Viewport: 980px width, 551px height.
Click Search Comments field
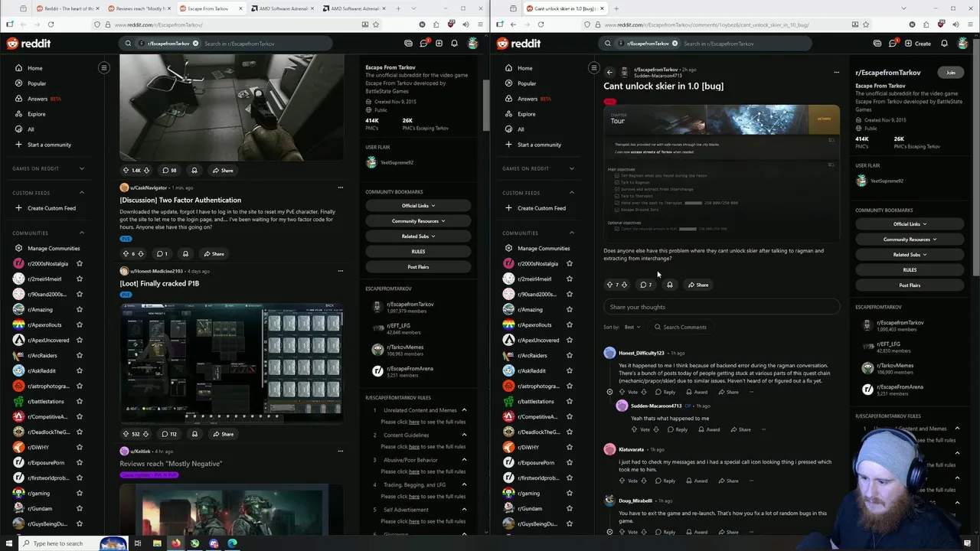click(x=681, y=328)
